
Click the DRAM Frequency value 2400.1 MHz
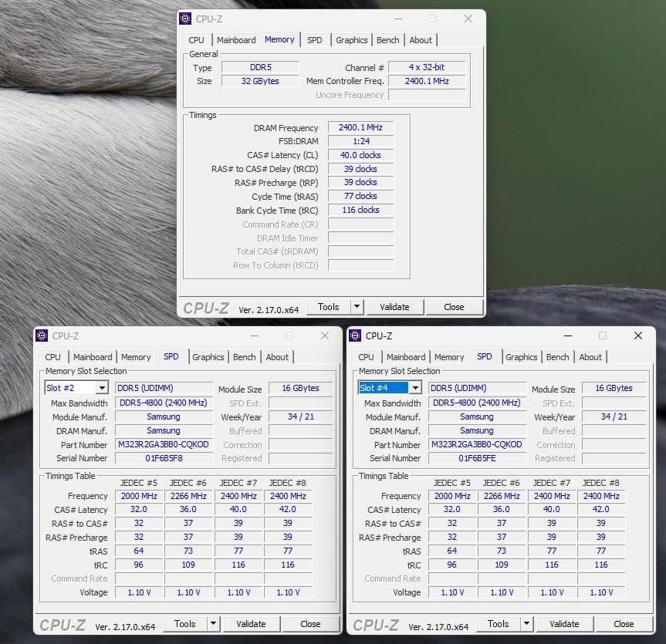(360, 127)
